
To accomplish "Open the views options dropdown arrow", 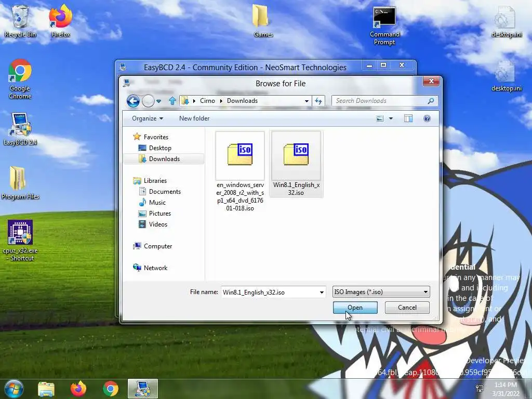I will point(391,118).
